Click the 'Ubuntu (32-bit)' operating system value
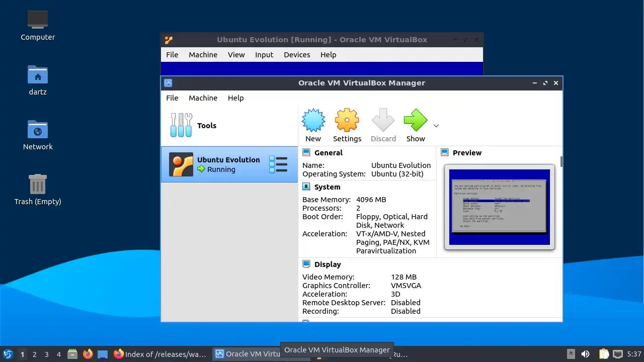 pos(397,174)
